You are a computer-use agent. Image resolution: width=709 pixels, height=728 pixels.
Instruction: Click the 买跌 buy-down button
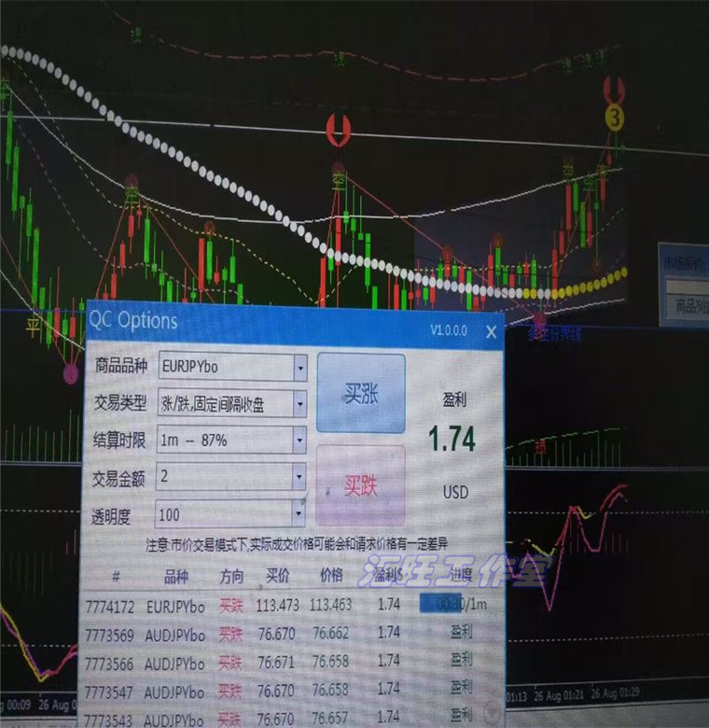[360, 485]
